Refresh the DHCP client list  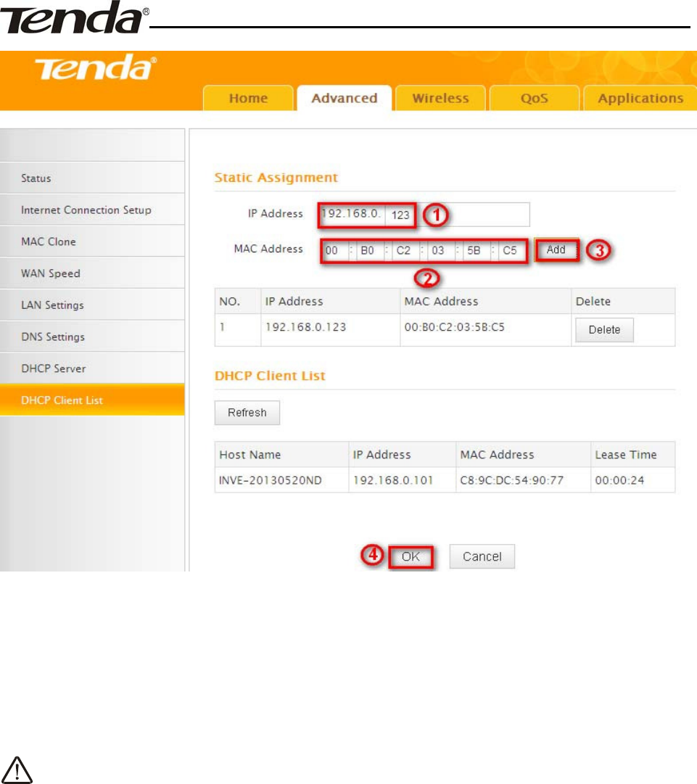point(247,413)
